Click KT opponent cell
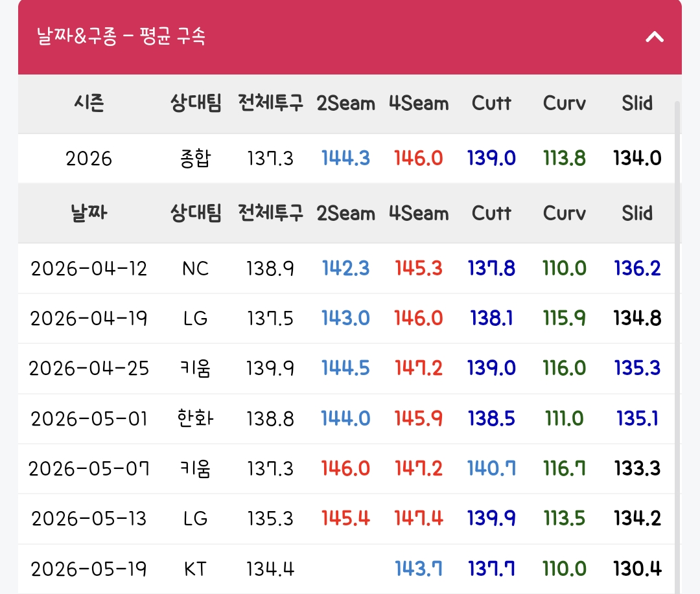Screen dimensions: 700x594 [x=195, y=569]
